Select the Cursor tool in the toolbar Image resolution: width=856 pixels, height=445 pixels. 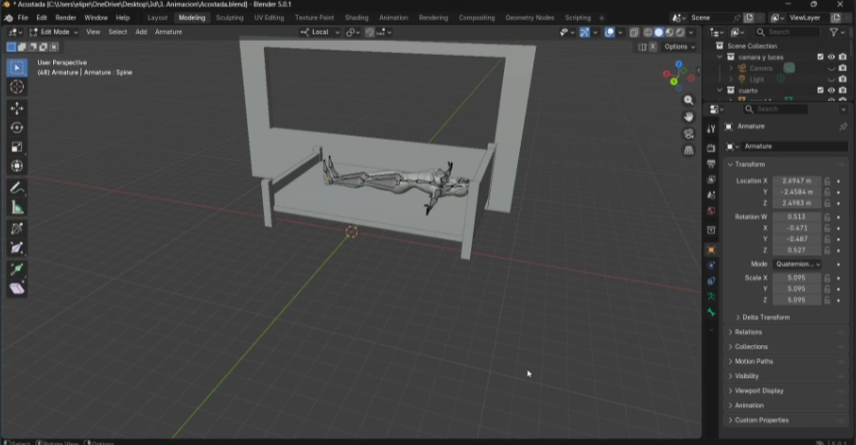pos(17,87)
